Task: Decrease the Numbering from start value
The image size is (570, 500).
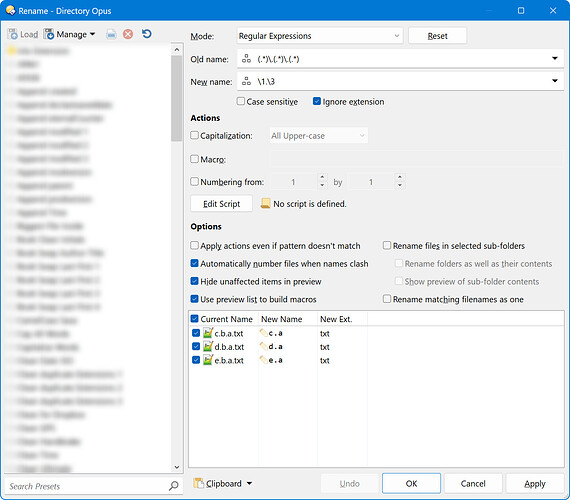Action: [x=322, y=185]
